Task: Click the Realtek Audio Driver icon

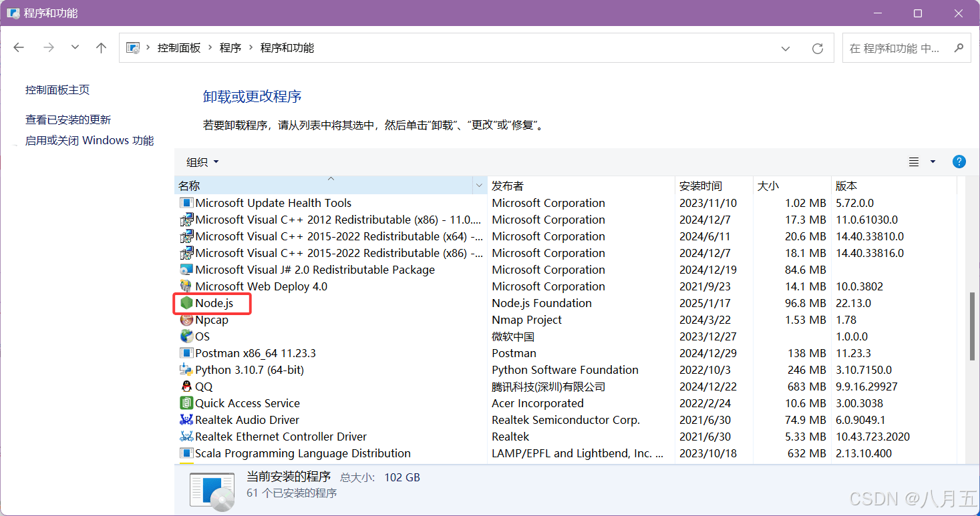Action: point(186,420)
